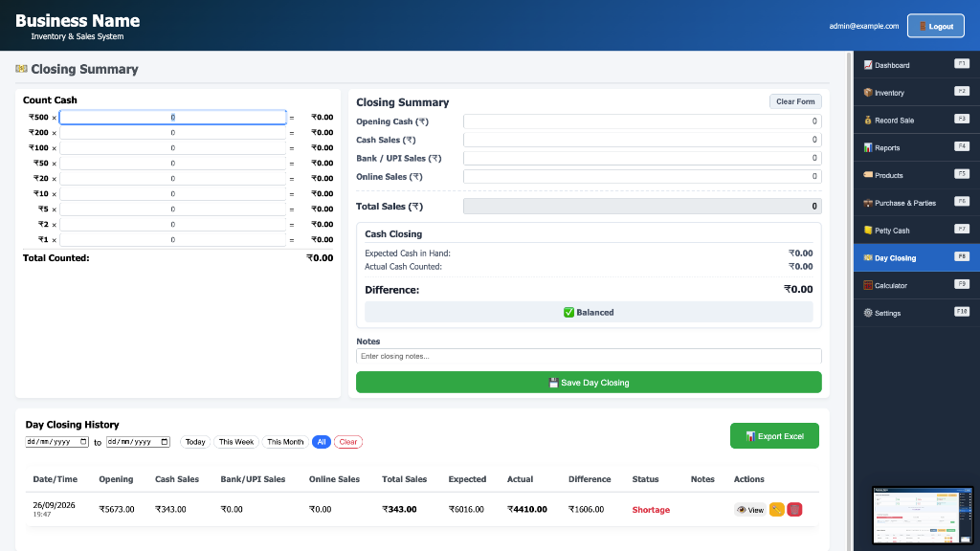Image resolution: width=980 pixels, height=551 pixels.
Task: Select the Record Sale money bag icon
Action: coord(867,120)
